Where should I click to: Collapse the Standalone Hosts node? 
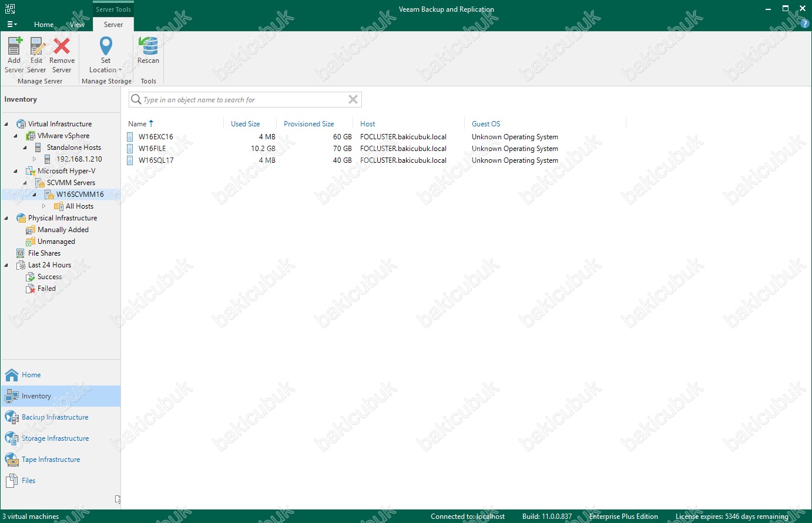tap(25, 147)
